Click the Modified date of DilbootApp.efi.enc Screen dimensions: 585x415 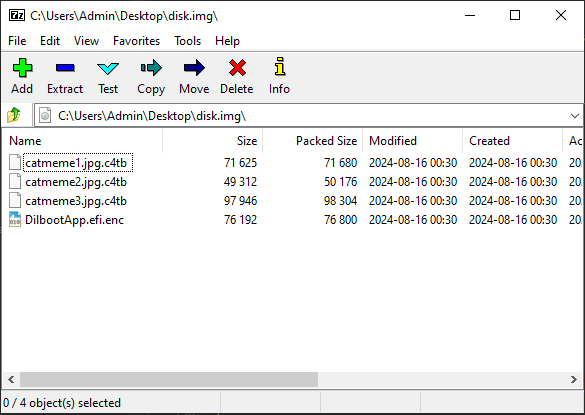click(x=413, y=220)
